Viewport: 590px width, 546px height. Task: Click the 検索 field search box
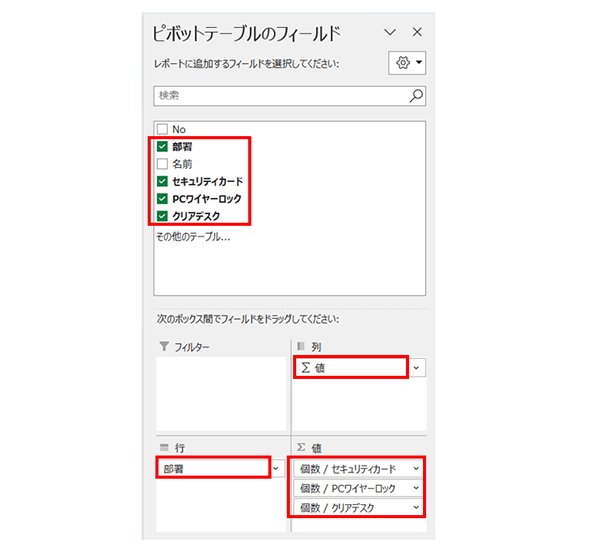(x=289, y=96)
